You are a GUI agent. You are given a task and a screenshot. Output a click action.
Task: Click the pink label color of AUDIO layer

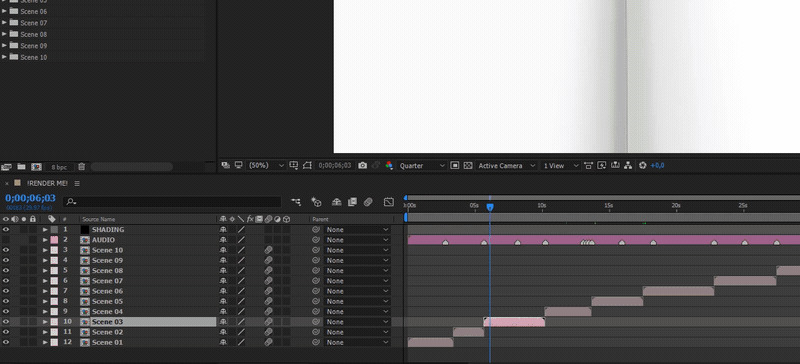(x=54, y=240)
